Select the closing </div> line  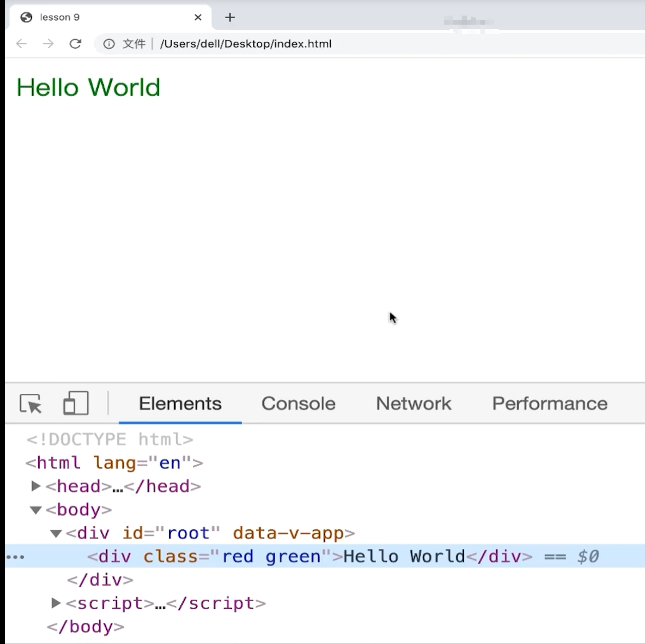point(100,580)
